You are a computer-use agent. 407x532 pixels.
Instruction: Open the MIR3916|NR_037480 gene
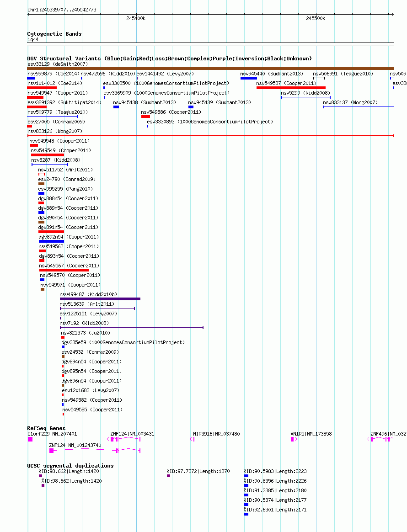[216, 434]
